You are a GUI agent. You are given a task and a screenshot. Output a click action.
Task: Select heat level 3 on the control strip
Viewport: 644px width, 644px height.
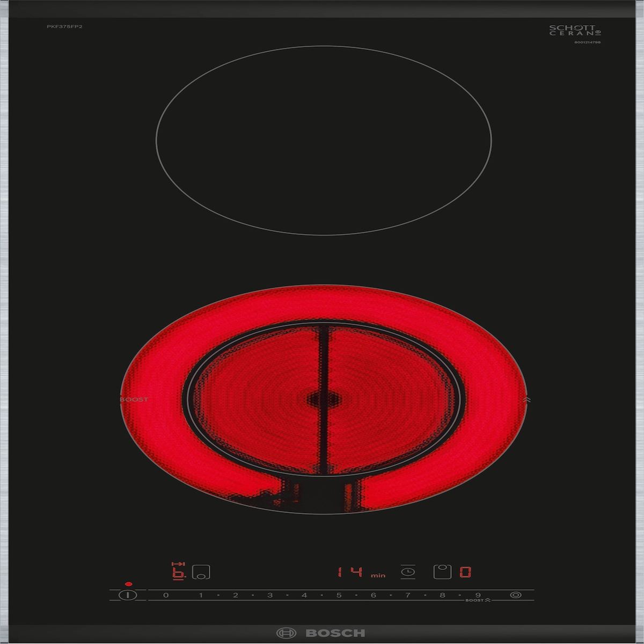[x=269, y=595]
